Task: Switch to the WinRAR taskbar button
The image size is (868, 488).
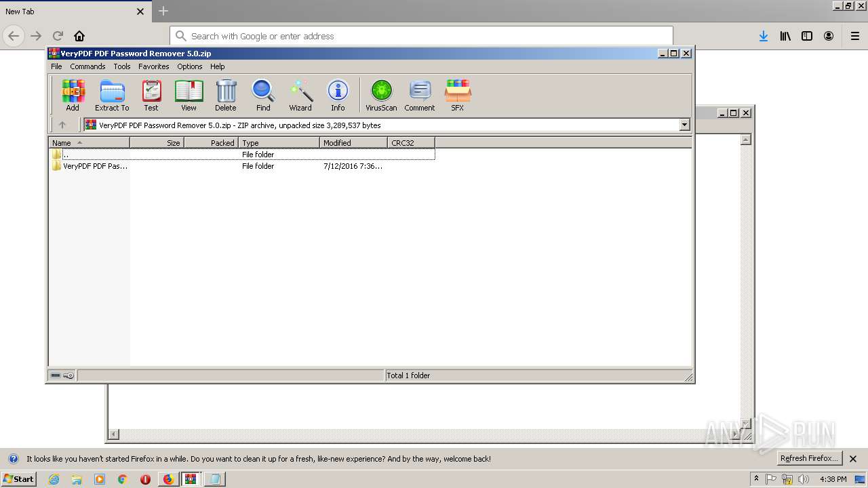Action: (191, 479)
